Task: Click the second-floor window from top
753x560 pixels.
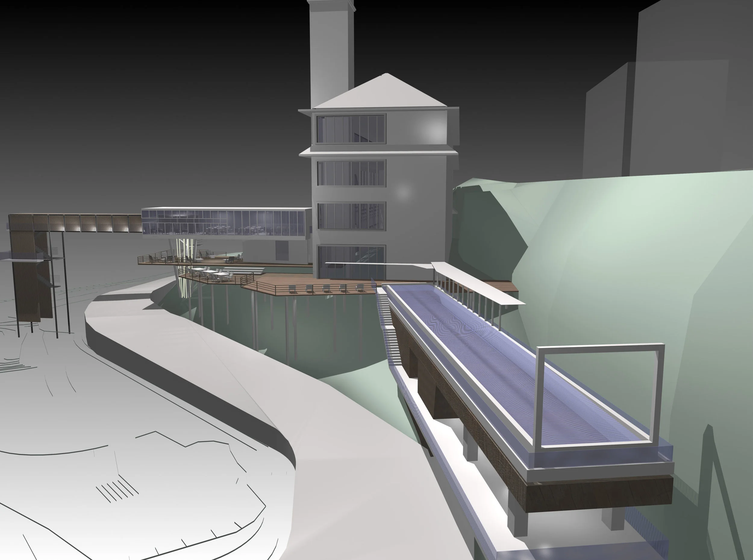Action: coord(351,173)
